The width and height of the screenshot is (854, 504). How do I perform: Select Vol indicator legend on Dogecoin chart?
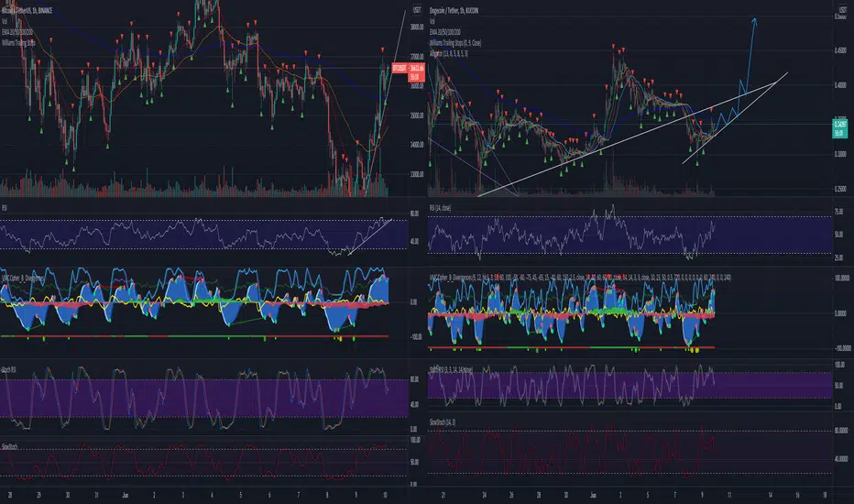click(x=432, y=21)
